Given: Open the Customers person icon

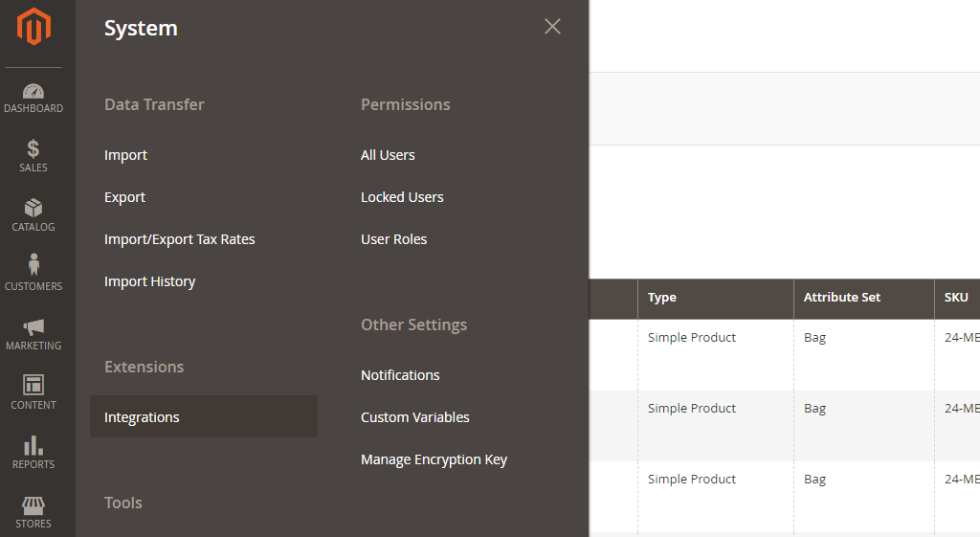Looking at the screenshot, I should (33, 266).
